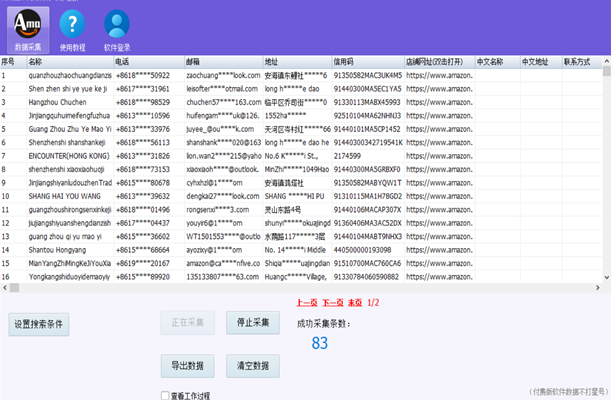
Task: Click the 邮箱 column header
Action: click(x=193, y=62)
